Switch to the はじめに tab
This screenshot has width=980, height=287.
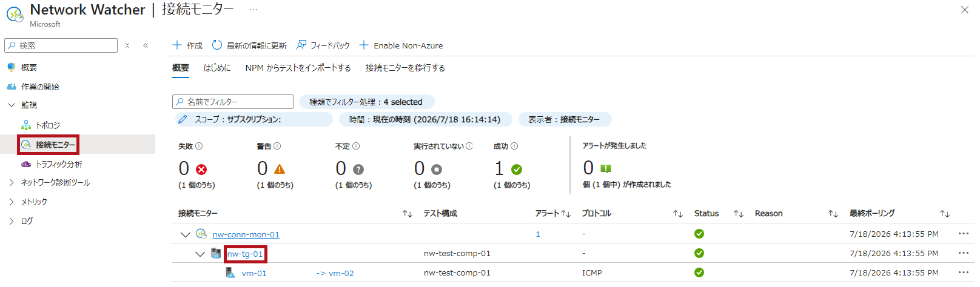click(217, 68)
